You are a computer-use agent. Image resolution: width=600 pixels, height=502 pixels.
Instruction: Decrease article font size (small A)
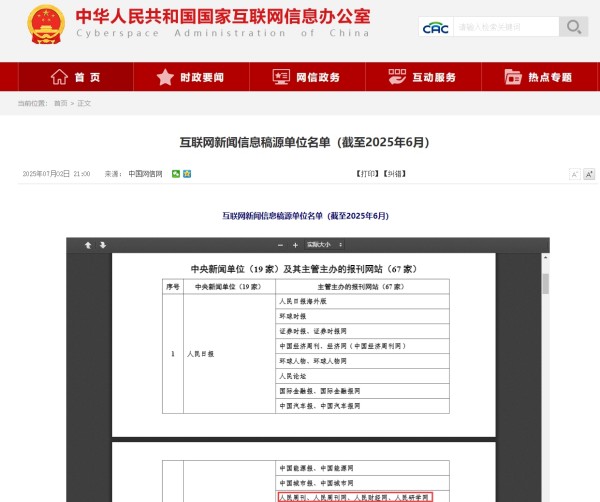coord(575,174)
